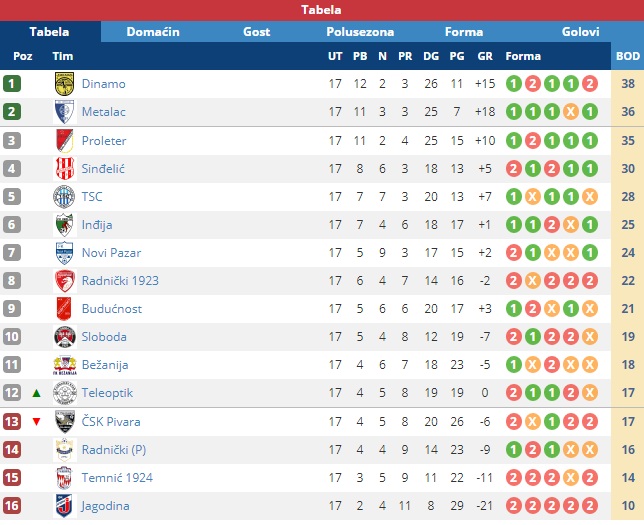
Task: Click the green up arrow beside Teleoptik
Action: (x=37, y=393)
